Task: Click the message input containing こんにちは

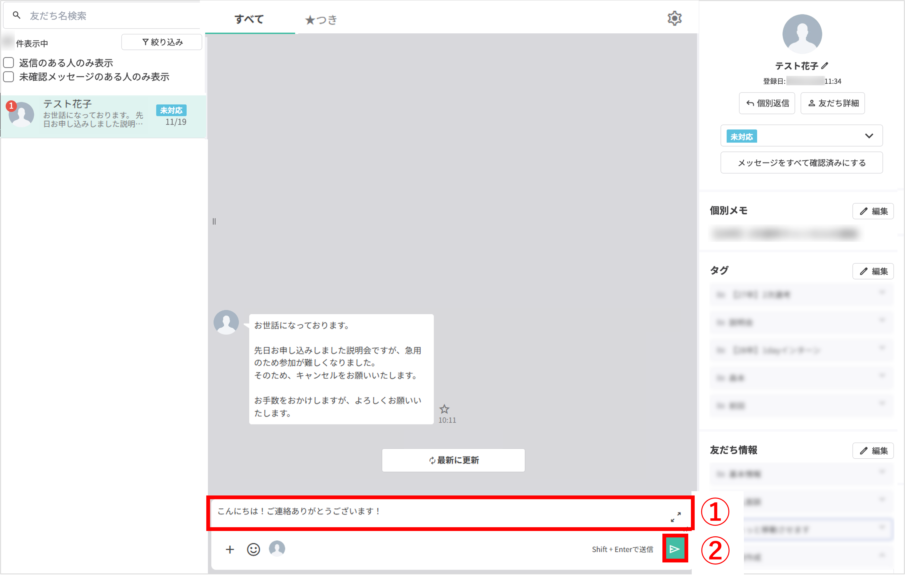Action: pos(418,512)
